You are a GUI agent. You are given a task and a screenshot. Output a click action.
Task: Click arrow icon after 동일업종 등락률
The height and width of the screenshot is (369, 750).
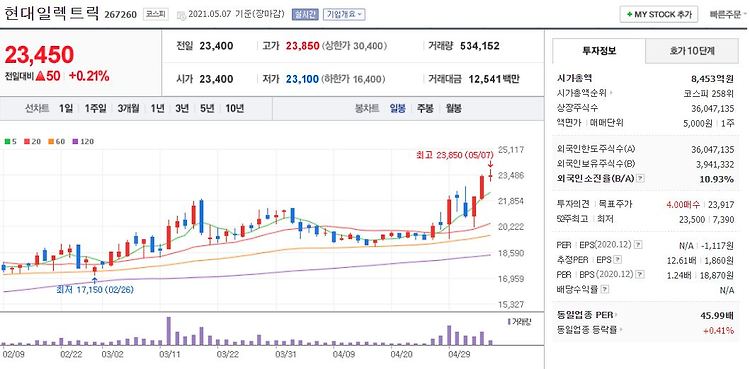click(x=622, y=330)
